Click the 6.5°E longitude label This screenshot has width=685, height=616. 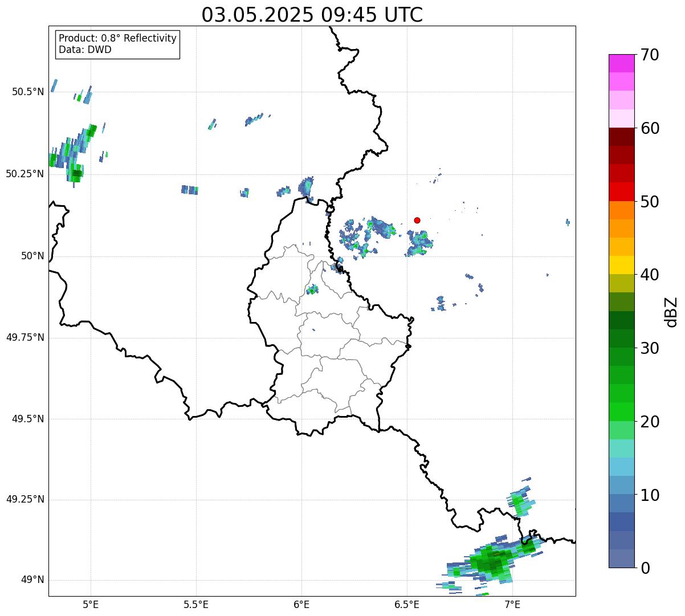(x=407, y=604)
